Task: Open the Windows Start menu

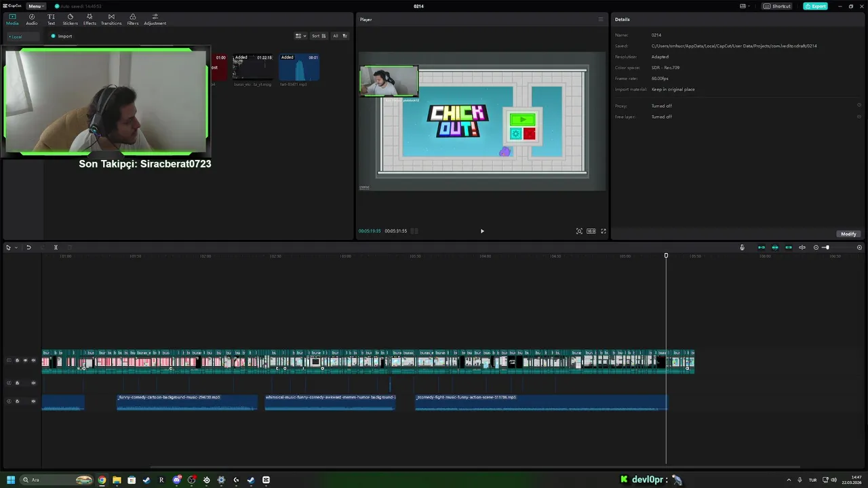Action: coord(11,480)
